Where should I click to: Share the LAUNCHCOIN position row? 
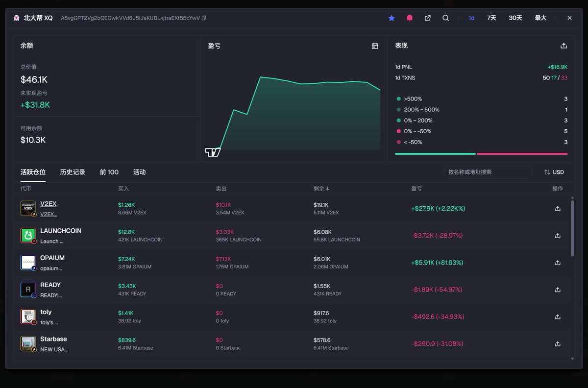coord(557,236)
